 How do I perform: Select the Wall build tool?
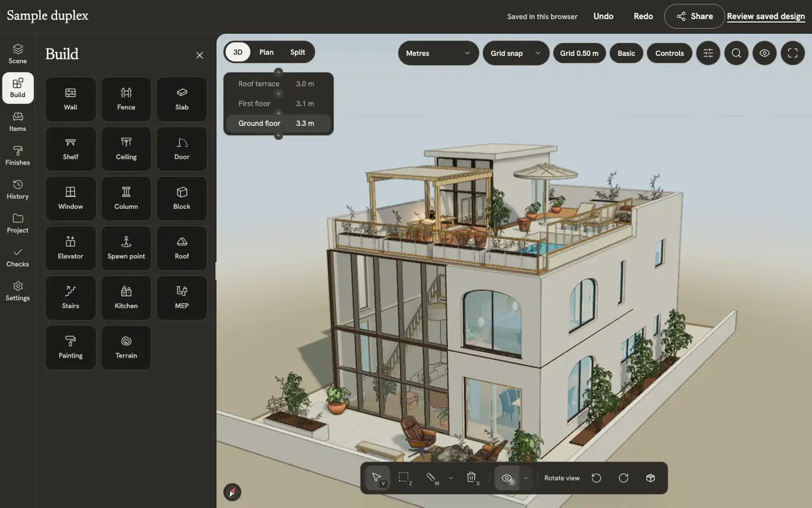70,99
